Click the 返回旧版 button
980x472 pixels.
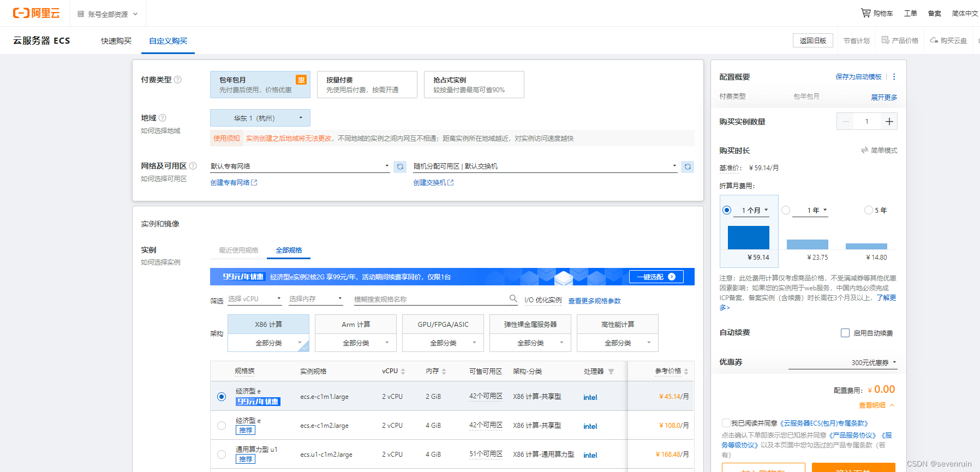[x=812, y=41]
